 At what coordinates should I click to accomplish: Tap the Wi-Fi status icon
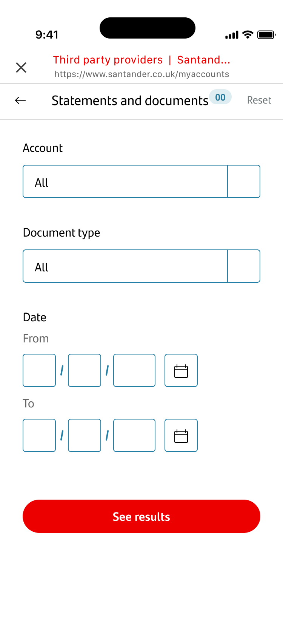click(248, 35)
